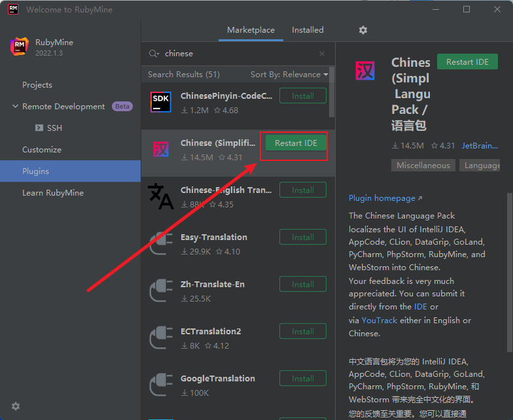Clear the chinese search text
This screenshot has width=513, height=420.
point(322,54)
